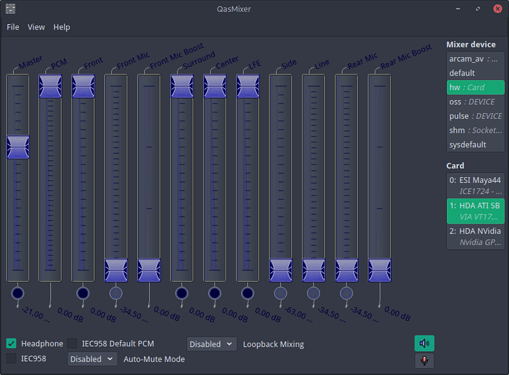Open the Loopback Mixing dropdown
The image size is (509, 375).
211,344
